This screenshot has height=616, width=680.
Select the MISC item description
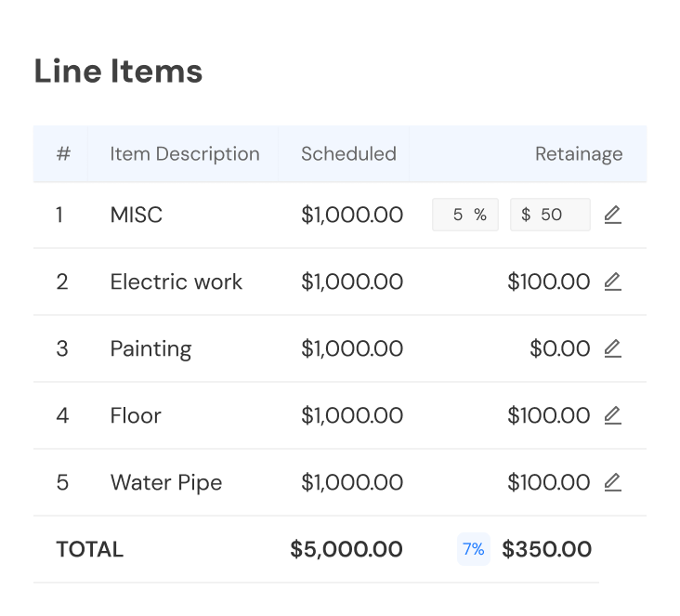pos(137,215)
